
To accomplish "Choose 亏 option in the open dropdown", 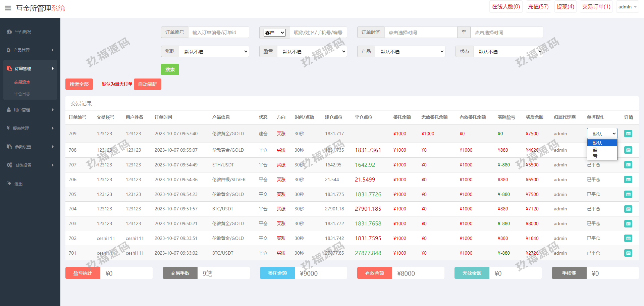I will tap(595, 156).
